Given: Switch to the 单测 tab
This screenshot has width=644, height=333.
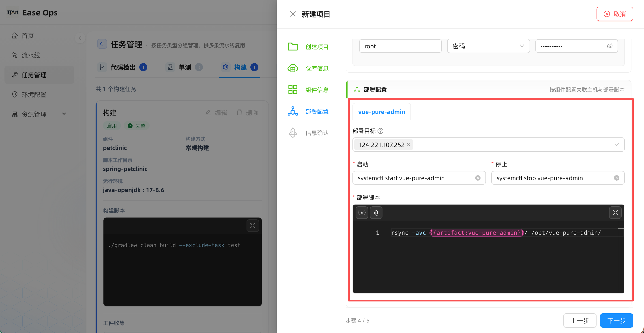Looking at the screenshot, I should tap(184, 67).
